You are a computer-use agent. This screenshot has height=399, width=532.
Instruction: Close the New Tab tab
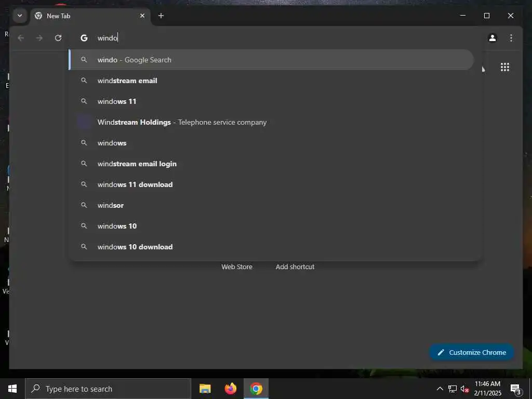point(142,16)
